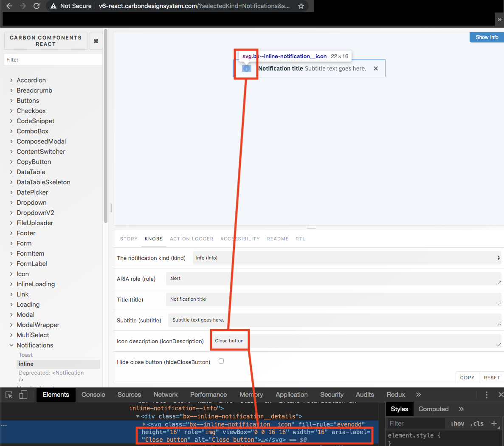Viewport: 504px width, 446px height.
Task: Click the ARIA role text field
Action: click(334, 279)
